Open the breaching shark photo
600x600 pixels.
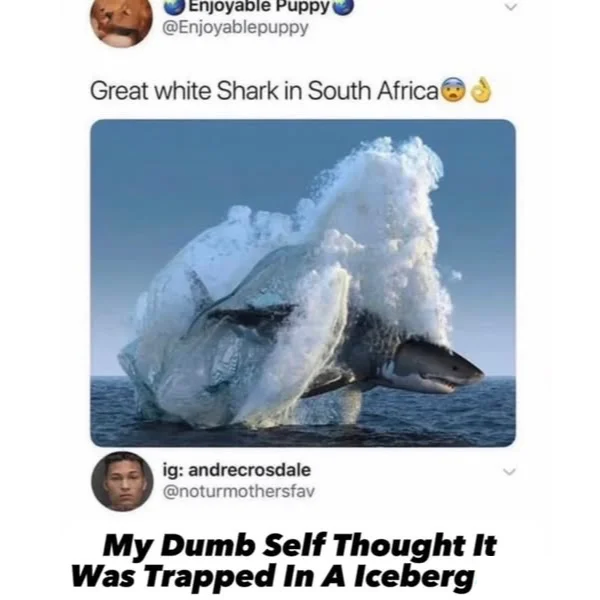[x=303, y=283]
